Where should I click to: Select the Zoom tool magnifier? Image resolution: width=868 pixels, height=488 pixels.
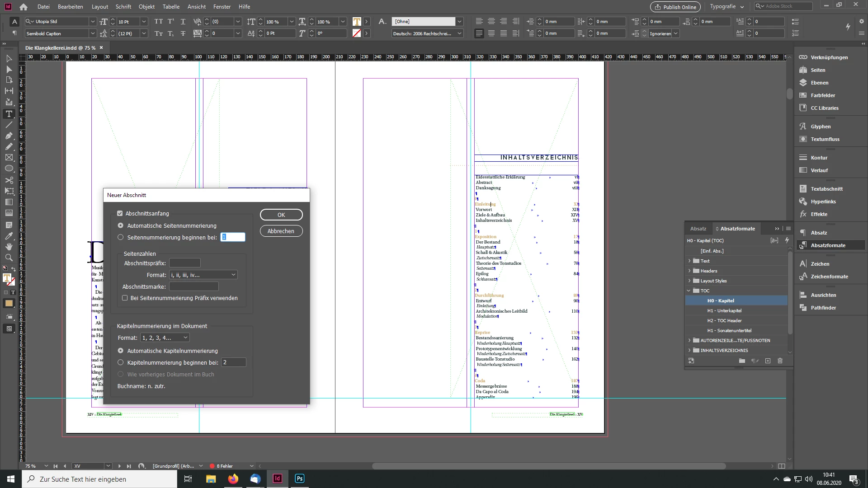click(x=9, y=258)
